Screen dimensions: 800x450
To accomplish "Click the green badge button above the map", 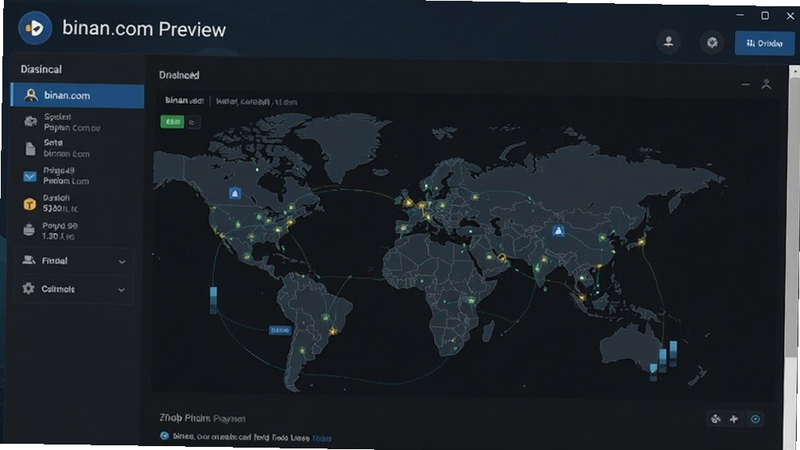I will coord(172,121).
